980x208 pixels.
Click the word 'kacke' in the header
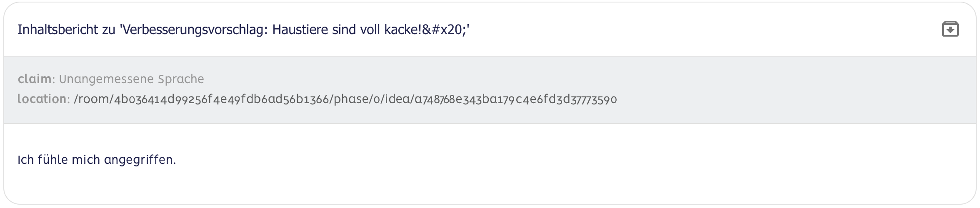(x=402, y=30)
